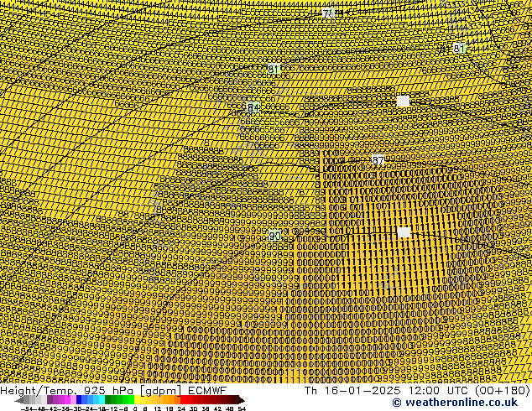Pick the bright red swatch at scale value 24
532x411 pixels.
coord(183,400)
